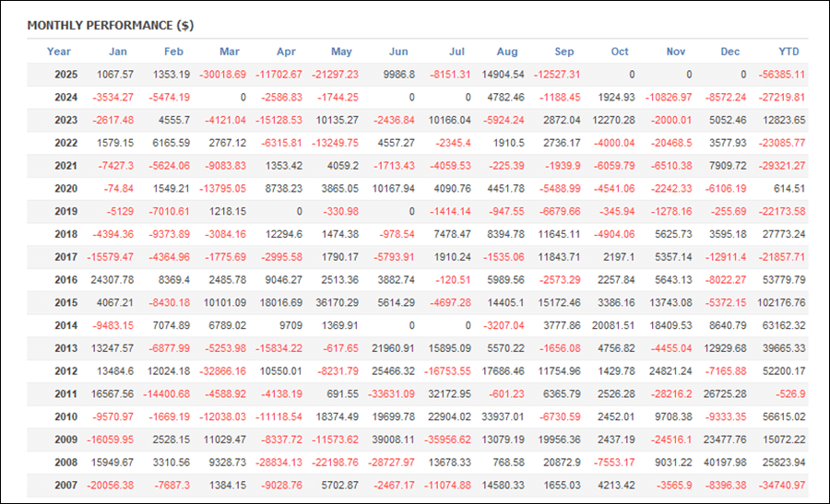Screen dimensions: 830x504
Task: Click the MONTHLY PERFORMANCE ($) title
Action: tap(110, 25)
